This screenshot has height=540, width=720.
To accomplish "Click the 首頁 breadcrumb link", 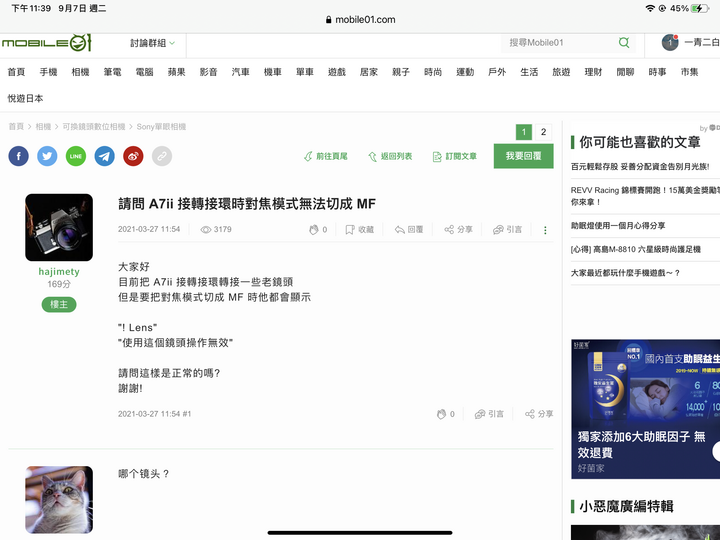I will pos(16,127).
